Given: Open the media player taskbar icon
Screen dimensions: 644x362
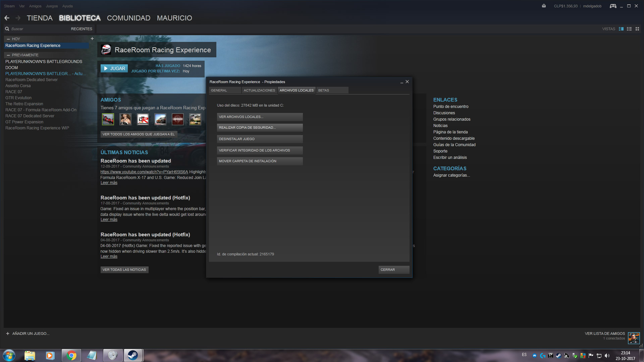Looking at the screenshot, I should click(50, 355).
